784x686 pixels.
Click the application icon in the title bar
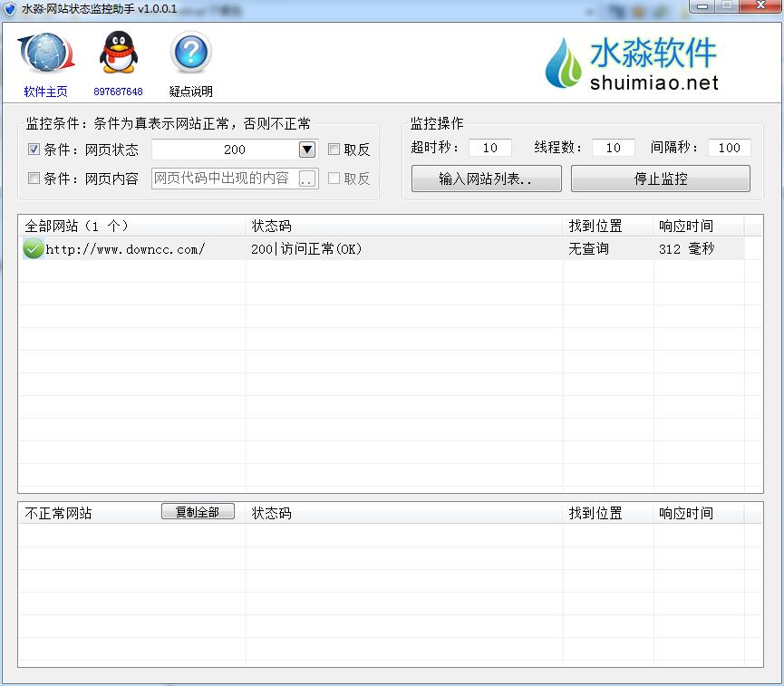point(9,8)
